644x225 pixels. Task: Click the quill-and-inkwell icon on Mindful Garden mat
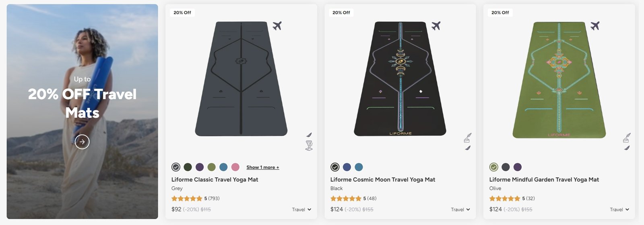626,138
